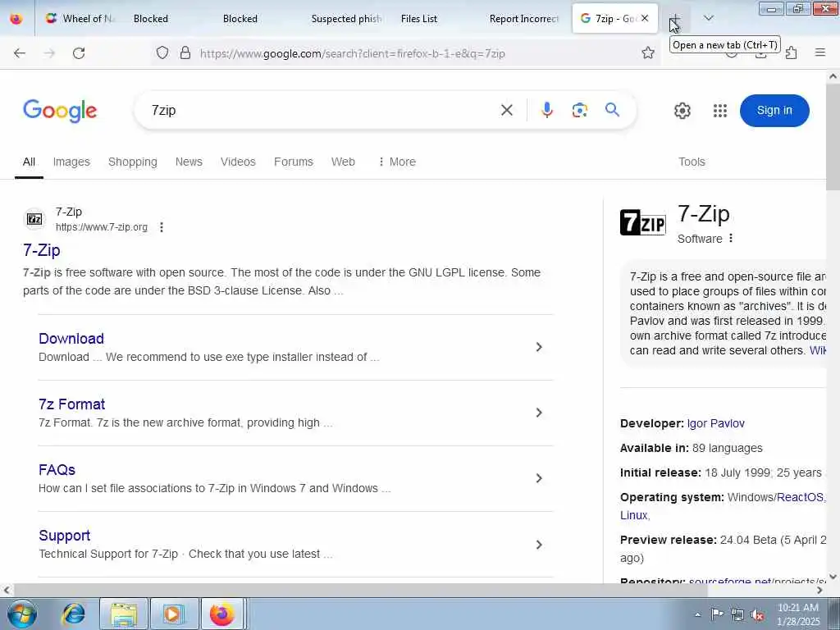The height and width of the screenshot is (630, 840).
Task: Reload the current page
Action: (x=79, y=53)
